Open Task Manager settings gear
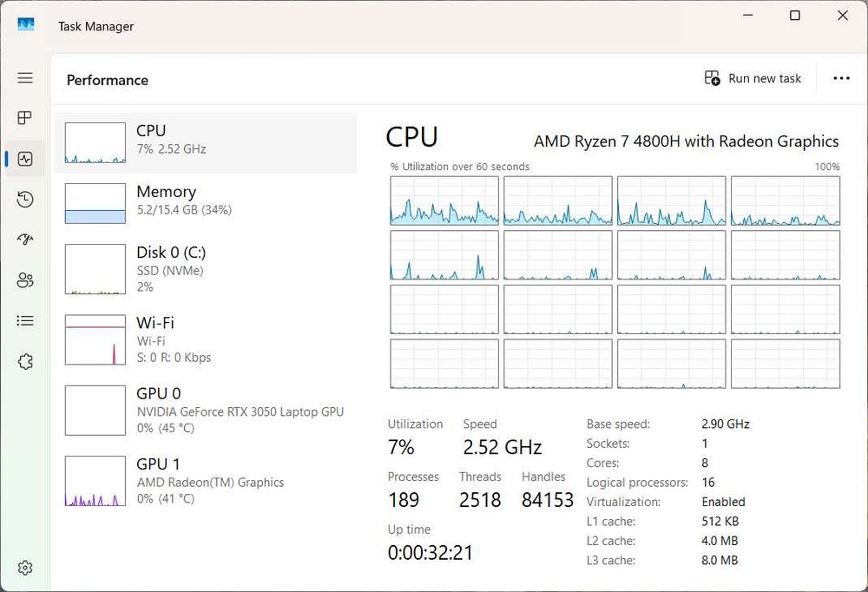The width and height of the screenshot is (868, 592). (25, 568)
